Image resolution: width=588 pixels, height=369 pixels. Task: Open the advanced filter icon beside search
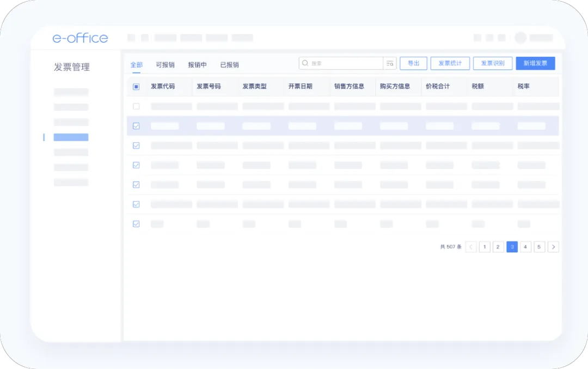pos(390,63)
